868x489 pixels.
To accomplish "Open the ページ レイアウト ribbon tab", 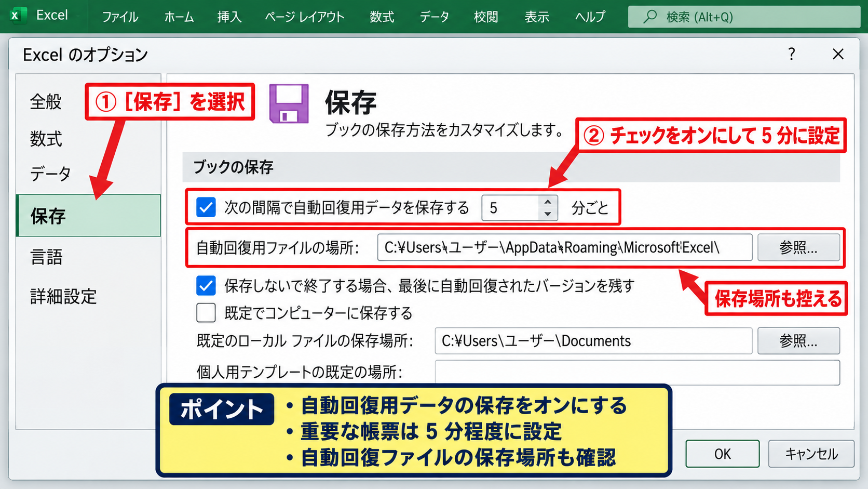I will click(x=305, y=17).
